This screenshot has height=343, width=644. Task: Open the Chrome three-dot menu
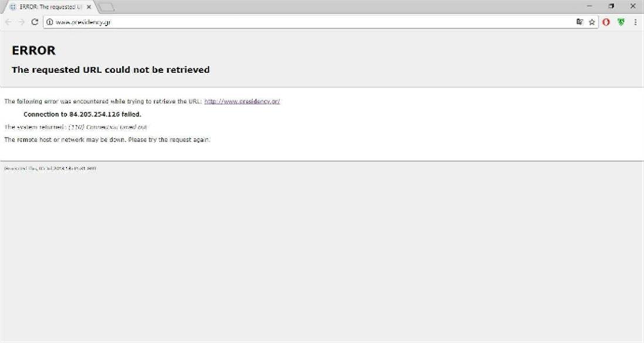tap(636, 22)
